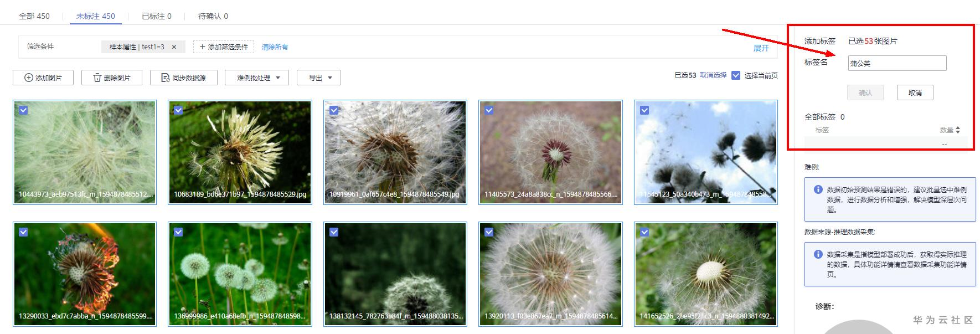Open thumbnail 138132145_782763b84f image
This screenshot has width=980, height=334.
pos(395,274)
